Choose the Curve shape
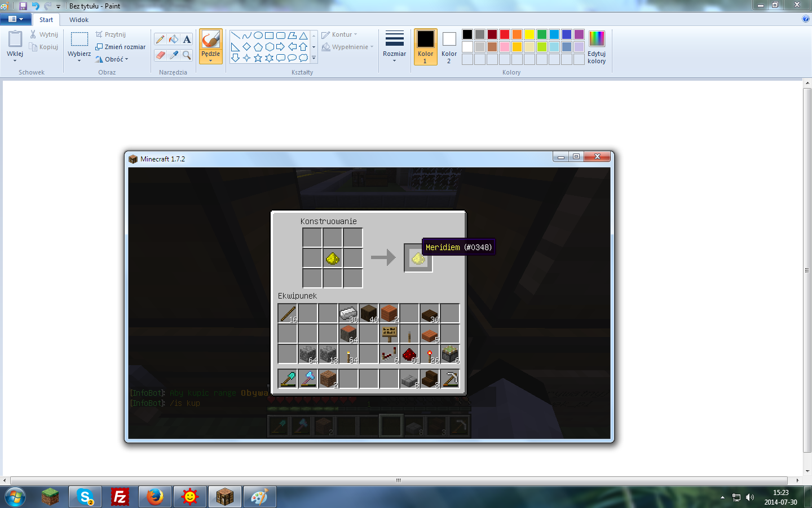The image size is (812, 508). (247, 36)
